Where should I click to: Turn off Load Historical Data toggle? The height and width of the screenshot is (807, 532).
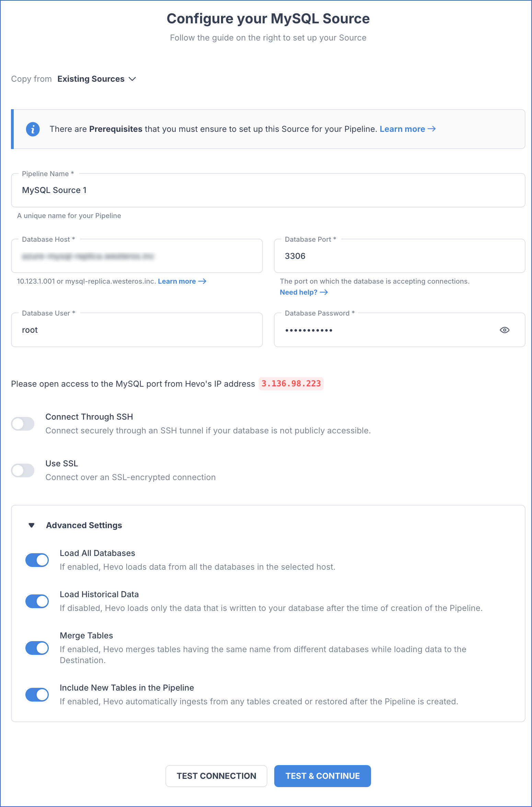37,601
